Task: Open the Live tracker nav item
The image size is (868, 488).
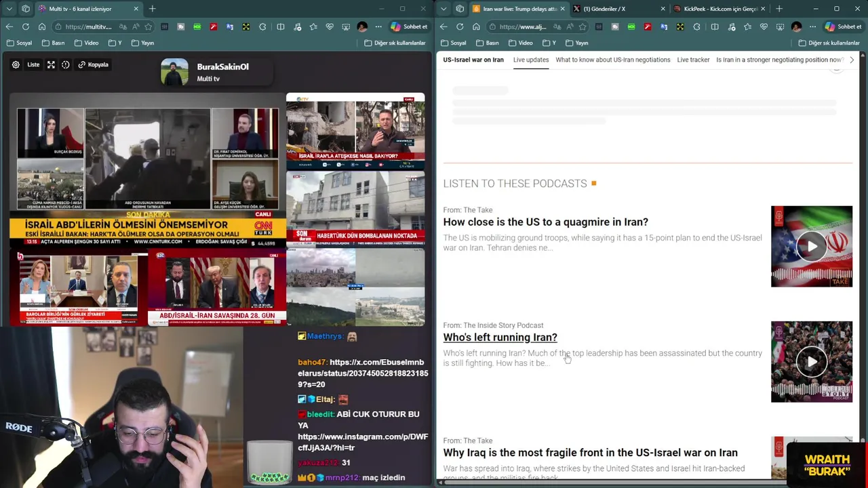Action: pyautogui.click(x=693, y=60)
